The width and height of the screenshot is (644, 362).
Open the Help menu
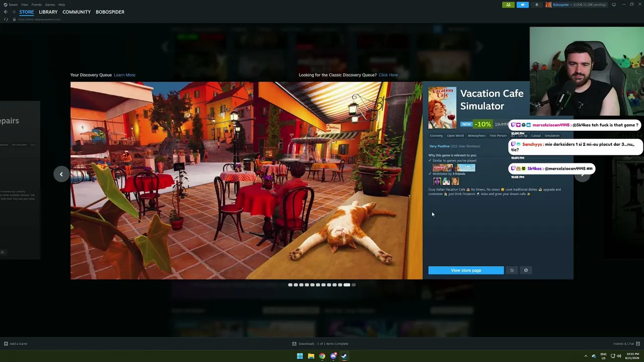point(61,5)
